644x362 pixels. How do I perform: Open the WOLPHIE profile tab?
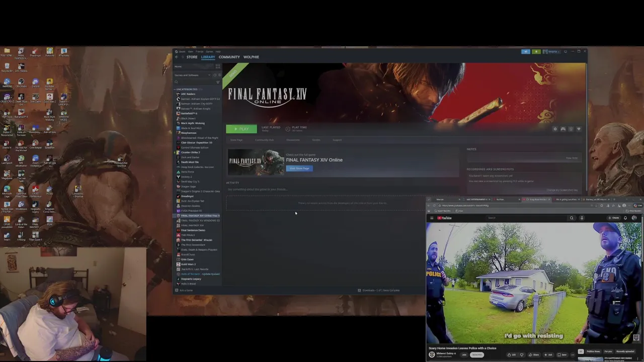tap(251, 57)
